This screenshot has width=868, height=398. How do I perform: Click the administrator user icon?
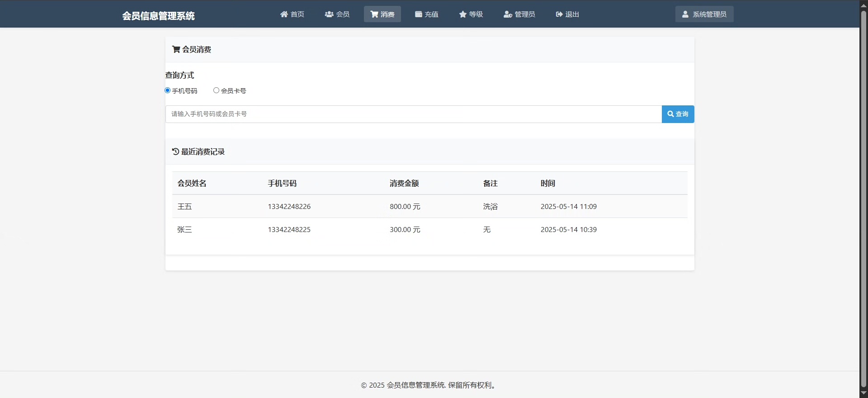[x=508, y=14]
